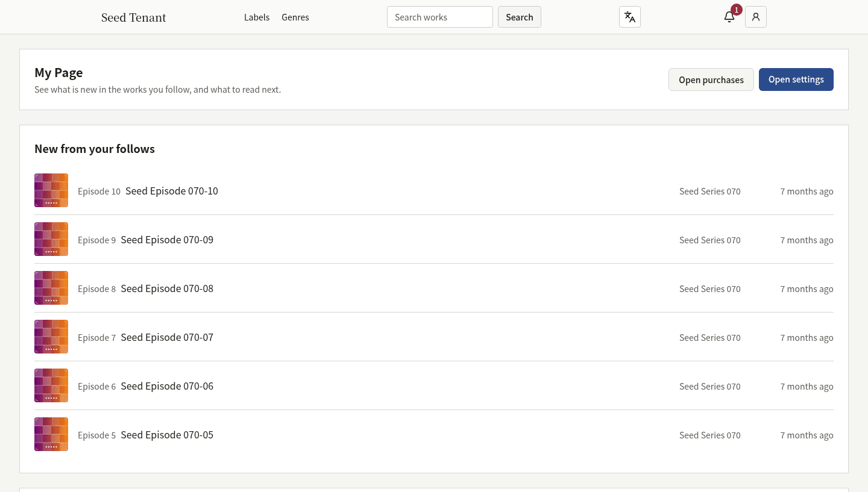Go to Seed Tenant home
Image resolution: width=868 pixels, height=492 pixels.
(134, 17)
